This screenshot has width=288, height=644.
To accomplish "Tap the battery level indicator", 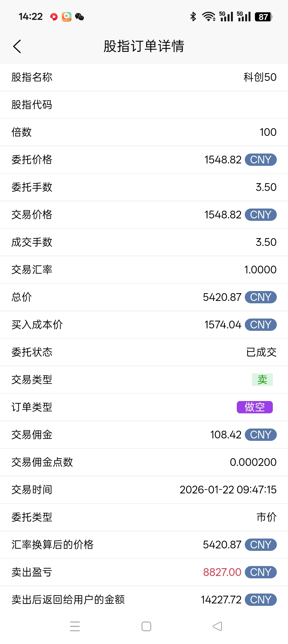I will [263, 17].
